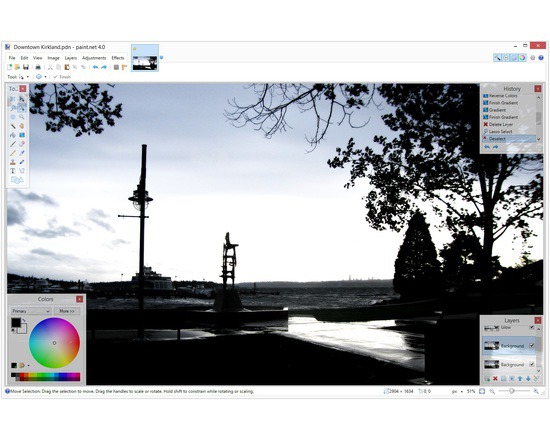Uncheck visibility of bottom Background layer

click(x=532, y=365)
